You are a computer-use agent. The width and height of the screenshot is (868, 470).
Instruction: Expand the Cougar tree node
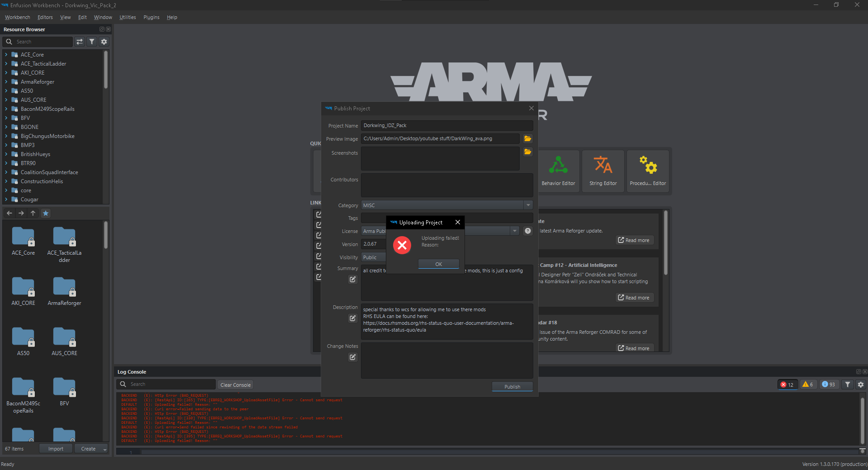[6, 199]
